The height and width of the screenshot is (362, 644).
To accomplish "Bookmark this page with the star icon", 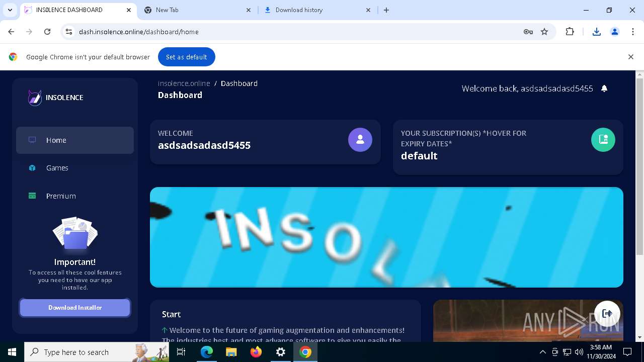I will 544,32.
